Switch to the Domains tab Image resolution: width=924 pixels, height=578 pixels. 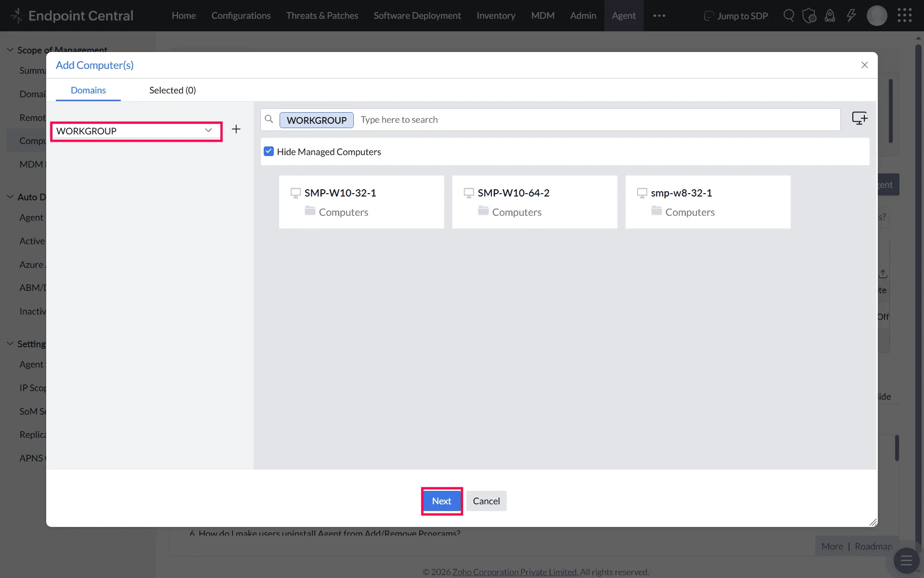88,90
